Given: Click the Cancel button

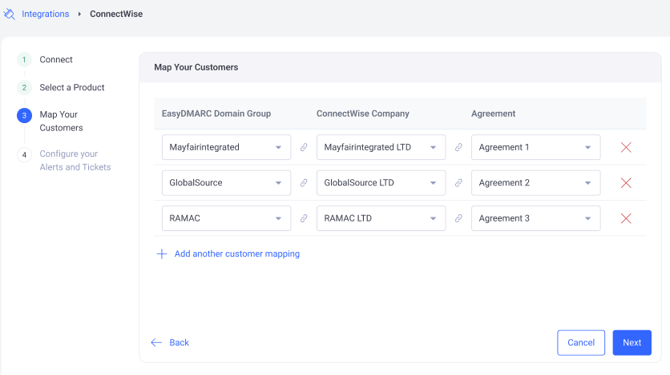Looking at the screenshot, I should pyautogui.click(x=581, y=343).
